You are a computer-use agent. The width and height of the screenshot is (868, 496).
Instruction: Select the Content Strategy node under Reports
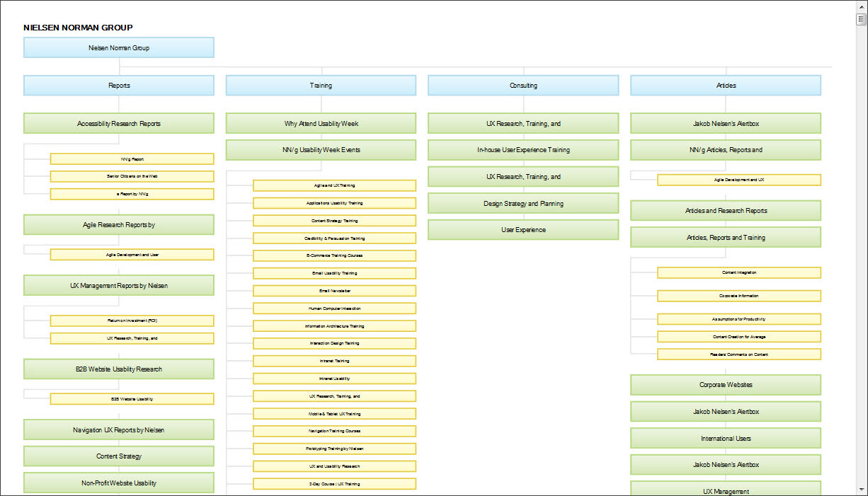119,456
